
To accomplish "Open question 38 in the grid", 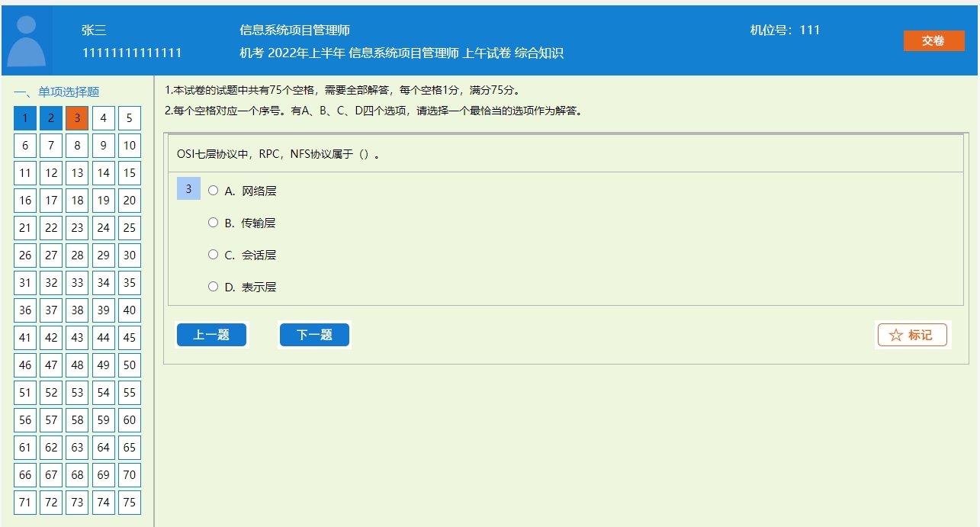I will click(x=77, y=310).
